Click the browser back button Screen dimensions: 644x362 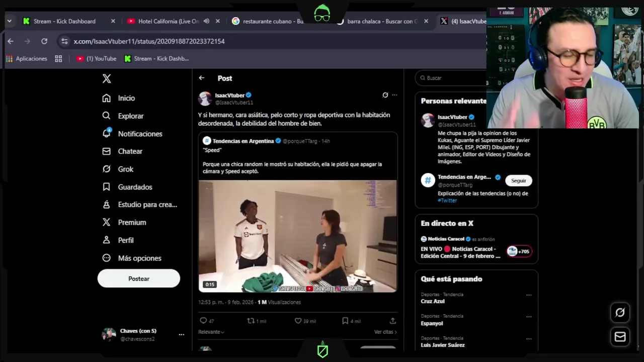11,41
